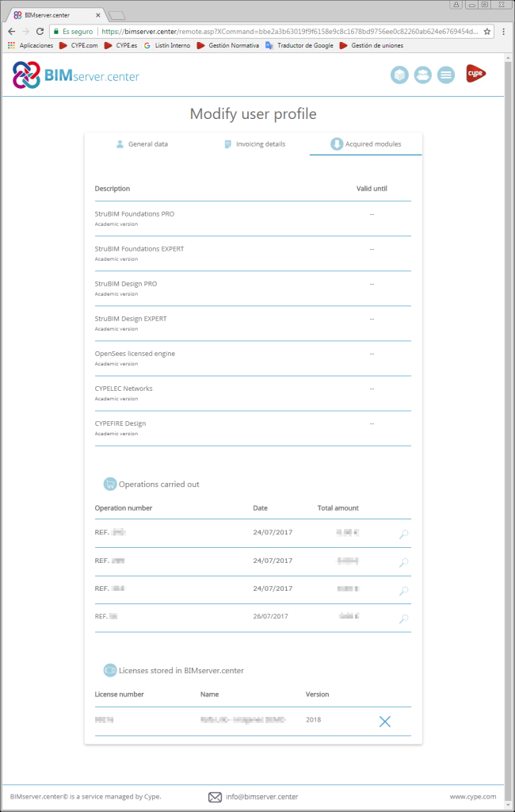Open www.cype.com footer link

pyautogui.click(x=473, y=797)
